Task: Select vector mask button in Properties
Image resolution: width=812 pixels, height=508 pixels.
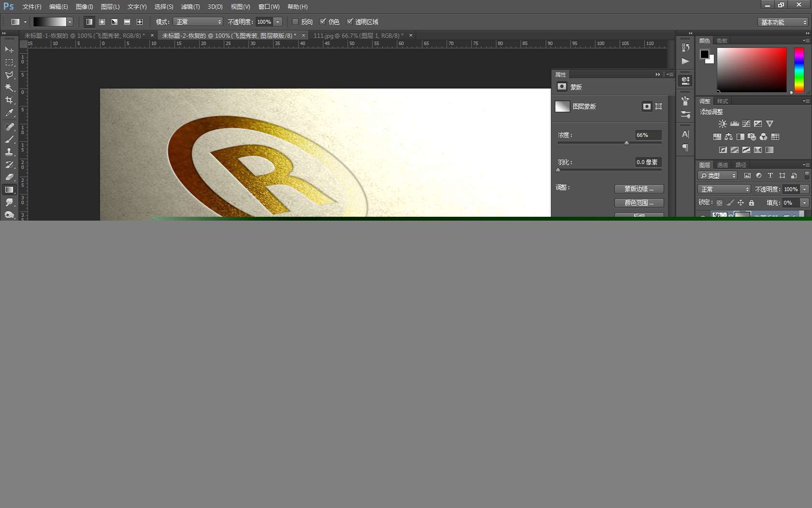Action: tap(659, 106)
